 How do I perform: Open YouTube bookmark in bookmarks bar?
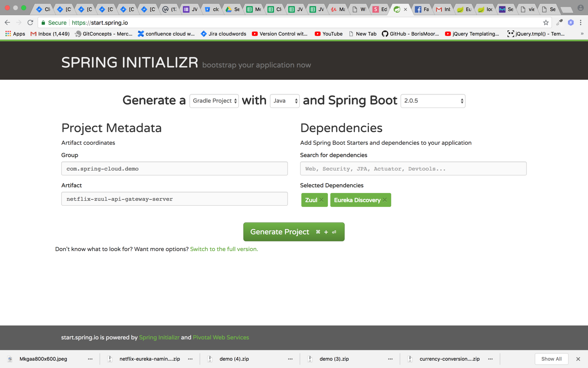329,34
